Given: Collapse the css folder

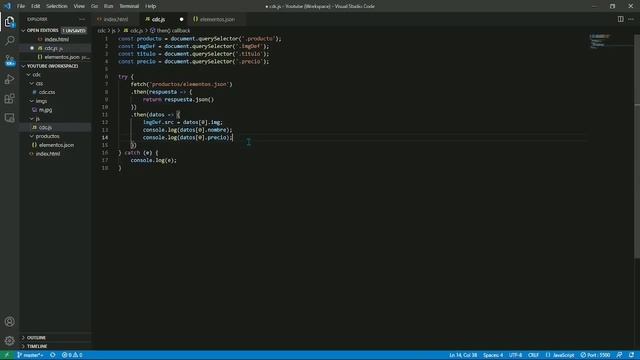Looking at the screenshot, I should tap(39, 84).
